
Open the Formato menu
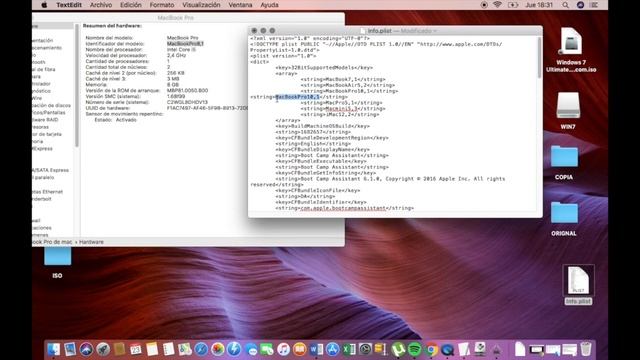pyautogui.click(x=162, y=5)
